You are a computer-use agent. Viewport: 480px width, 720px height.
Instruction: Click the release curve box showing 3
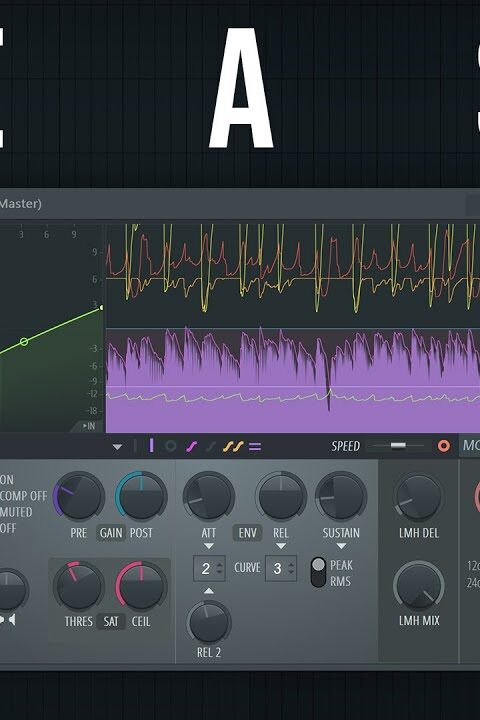point(281,568)
